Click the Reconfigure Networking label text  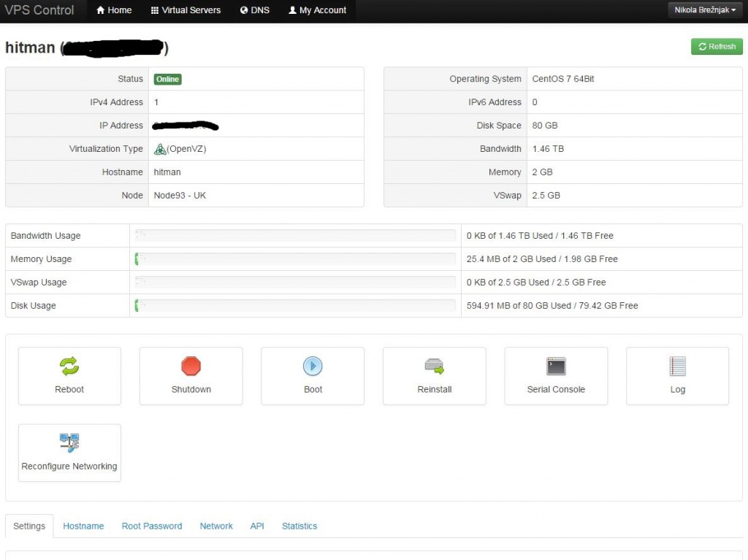(x=69, y=466)
